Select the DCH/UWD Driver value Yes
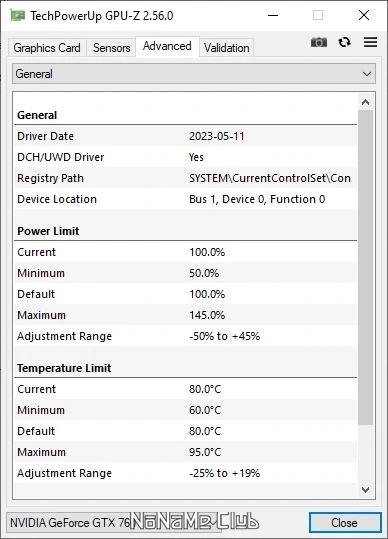 click(196, 157)
